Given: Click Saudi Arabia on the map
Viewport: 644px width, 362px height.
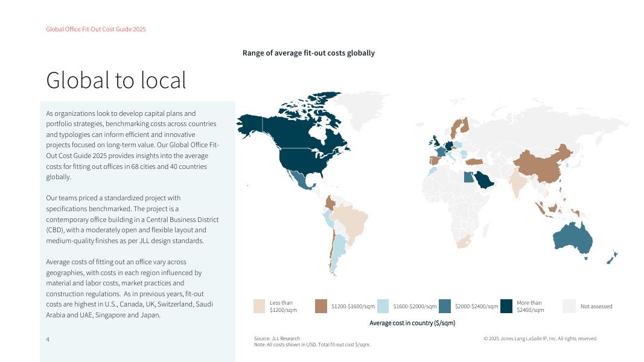Looking at the screenshot, I should click(x=483, y=180).
